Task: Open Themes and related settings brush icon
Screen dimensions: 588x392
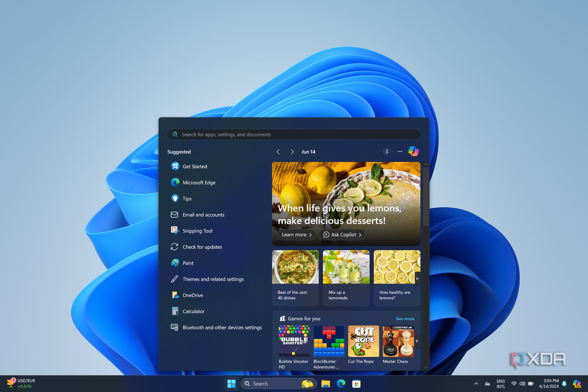Action: click(175, 279)
